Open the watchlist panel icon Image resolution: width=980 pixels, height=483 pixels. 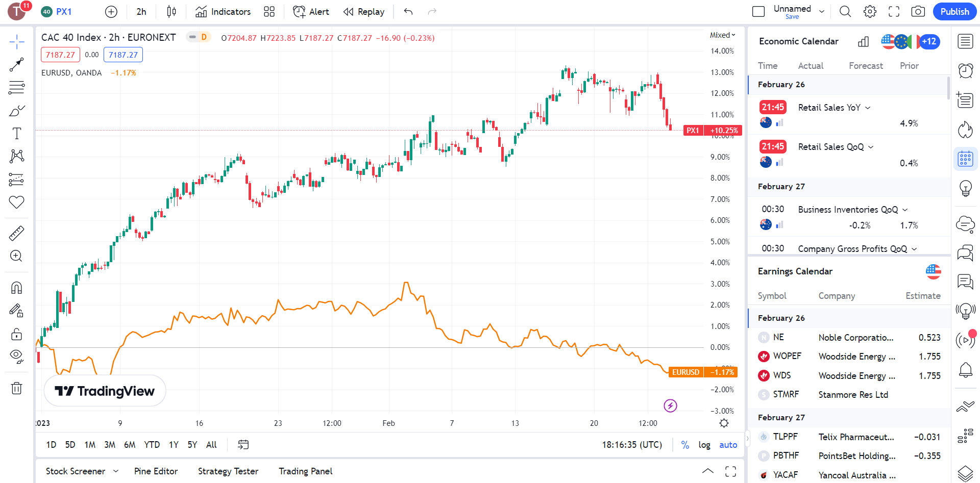pyautogui.click(x=965, y=41)
